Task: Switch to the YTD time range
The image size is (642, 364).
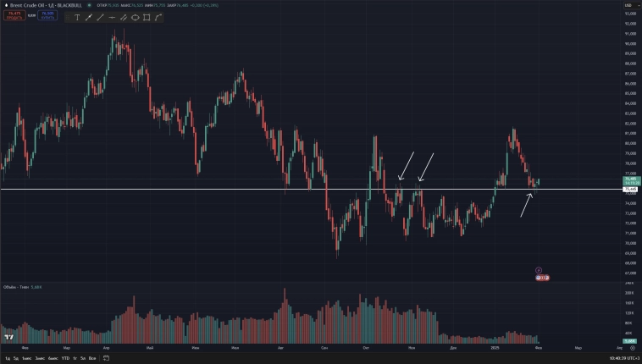Action: point(65,358)
